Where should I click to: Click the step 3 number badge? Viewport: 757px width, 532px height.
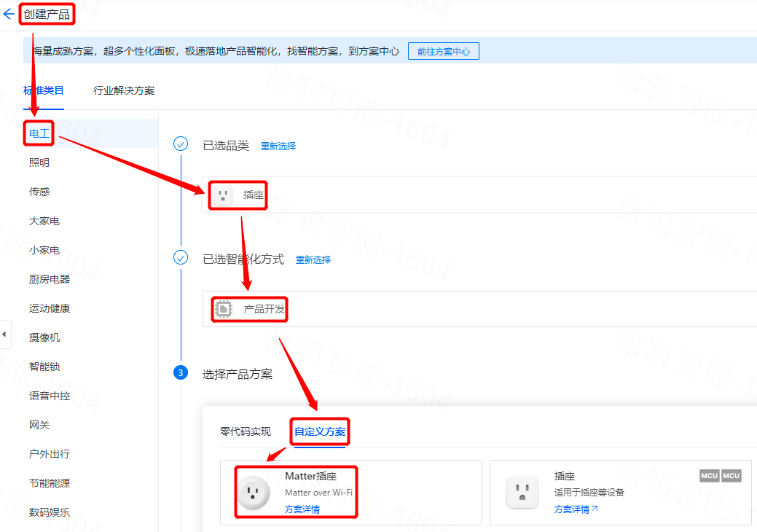(181, 373)
